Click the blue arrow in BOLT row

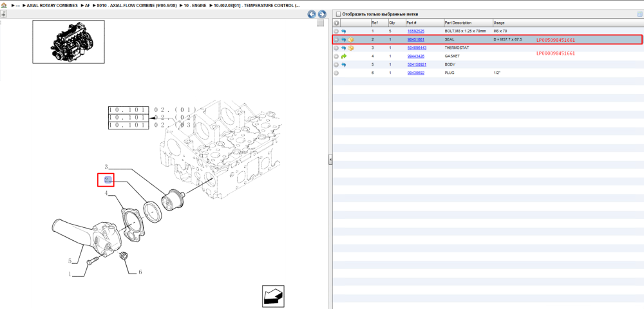(x=344, y=31)
